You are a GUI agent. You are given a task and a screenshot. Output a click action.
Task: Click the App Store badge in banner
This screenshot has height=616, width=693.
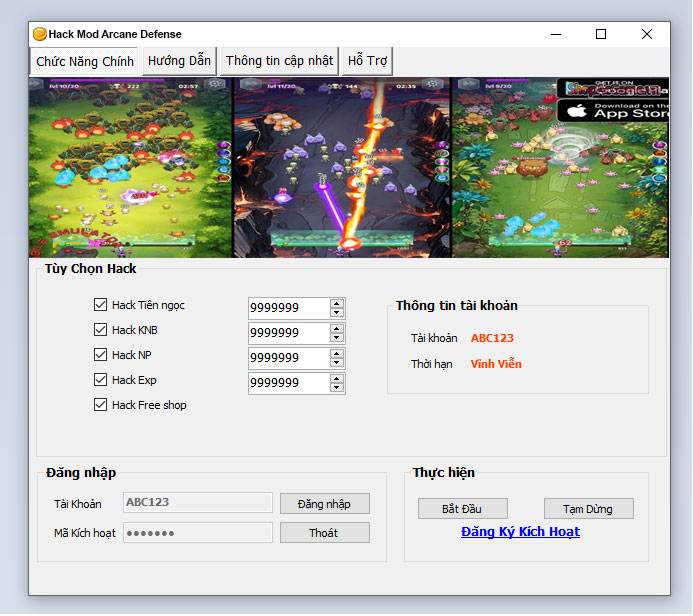[613, 110]
